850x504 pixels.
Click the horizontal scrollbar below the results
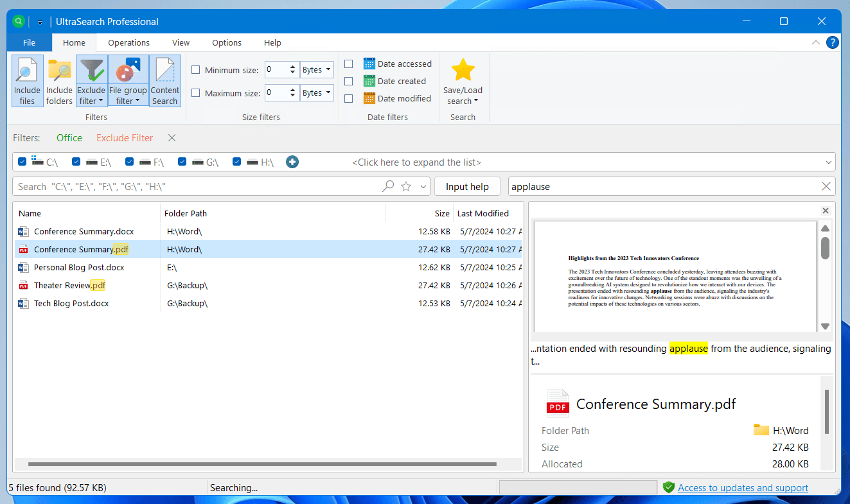click(257, 464)
